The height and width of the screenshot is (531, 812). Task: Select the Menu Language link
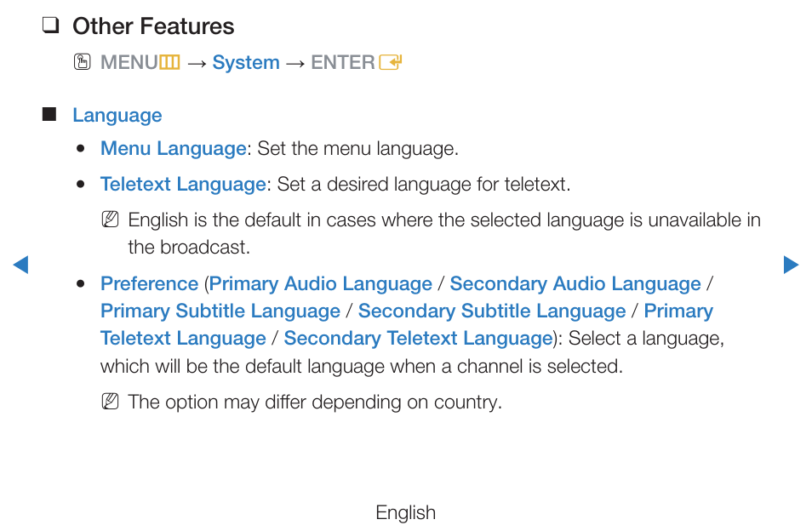tap(174, 149)
